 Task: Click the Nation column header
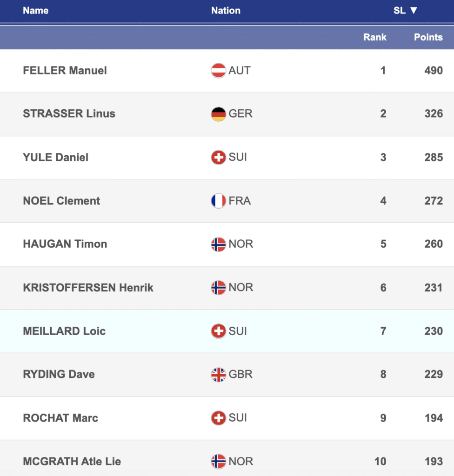pos(226,10)
